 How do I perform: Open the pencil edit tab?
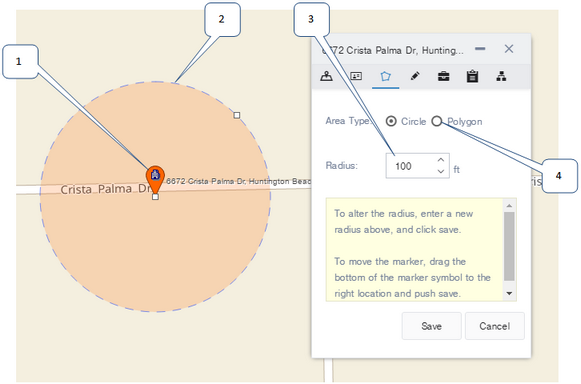[415, 76]
